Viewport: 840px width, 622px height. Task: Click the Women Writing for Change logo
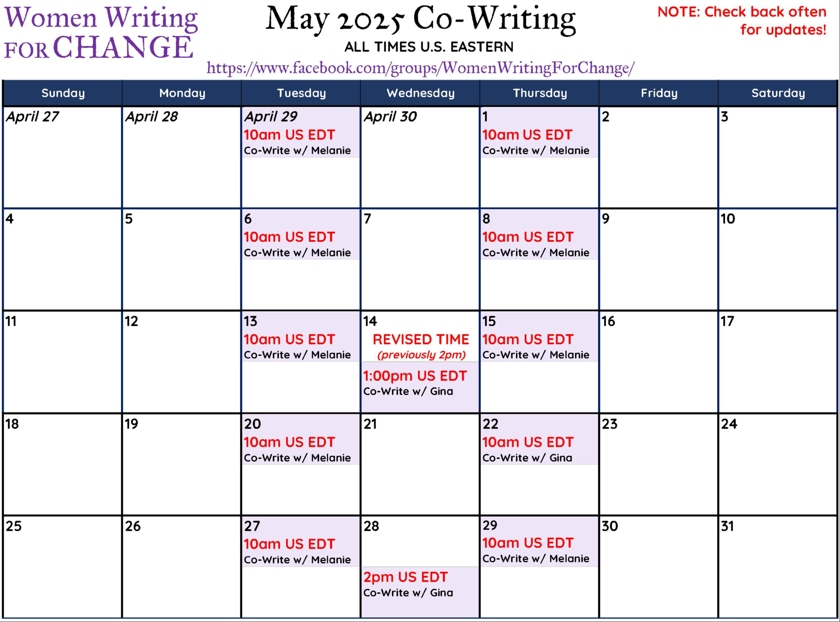point(101,32)
